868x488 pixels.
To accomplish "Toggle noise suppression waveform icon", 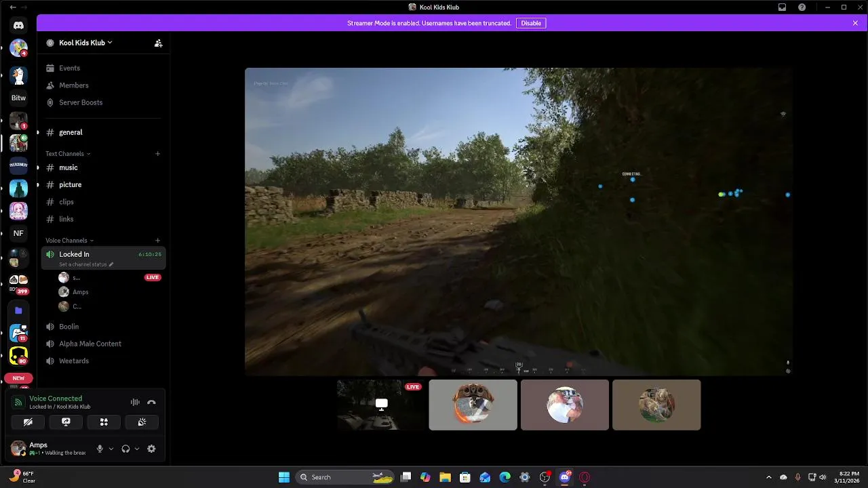I will click(135, 402).
